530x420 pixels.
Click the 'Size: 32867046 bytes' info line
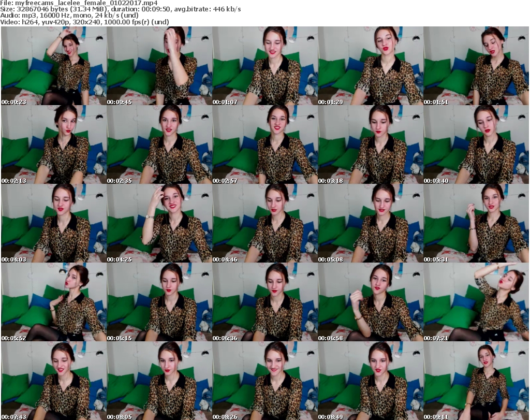pos(120,9)
